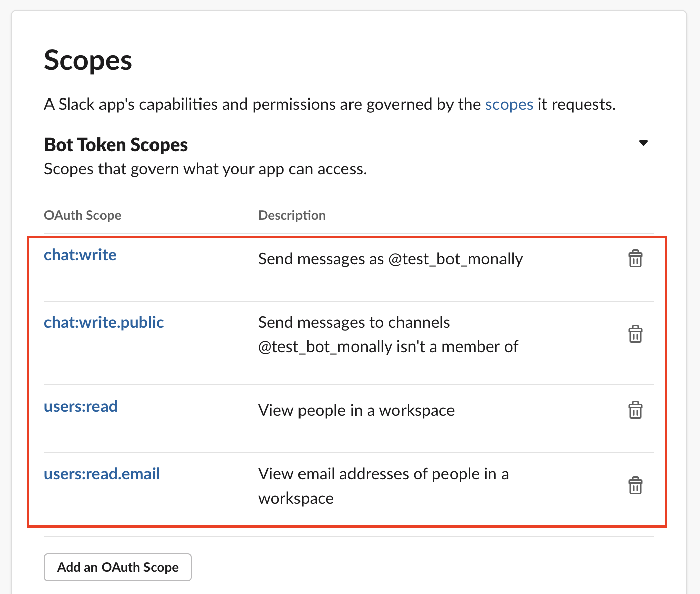Open the chat:write.public scope link
This screenshot has height=594, width=700.
104,322
